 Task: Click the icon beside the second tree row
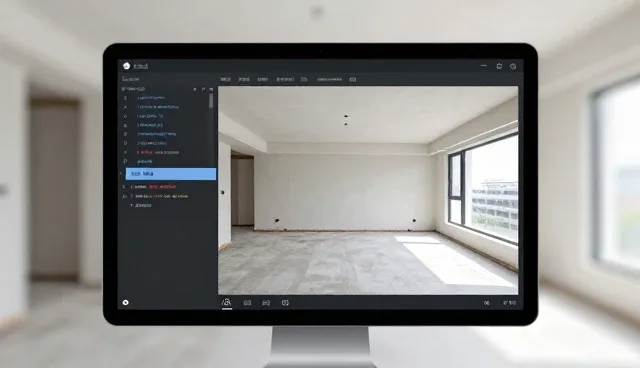[x=125, y=107]
